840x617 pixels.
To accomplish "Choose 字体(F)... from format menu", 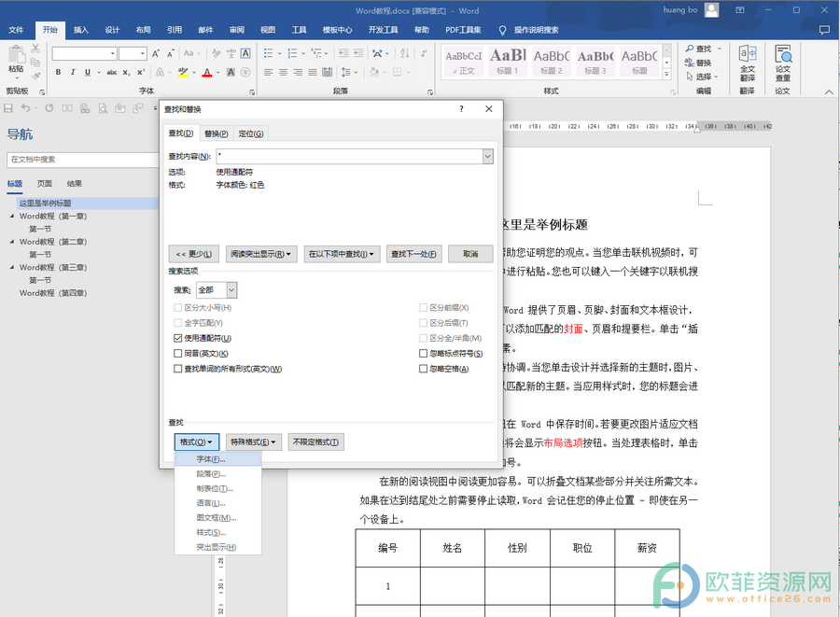I will (218, 459).
